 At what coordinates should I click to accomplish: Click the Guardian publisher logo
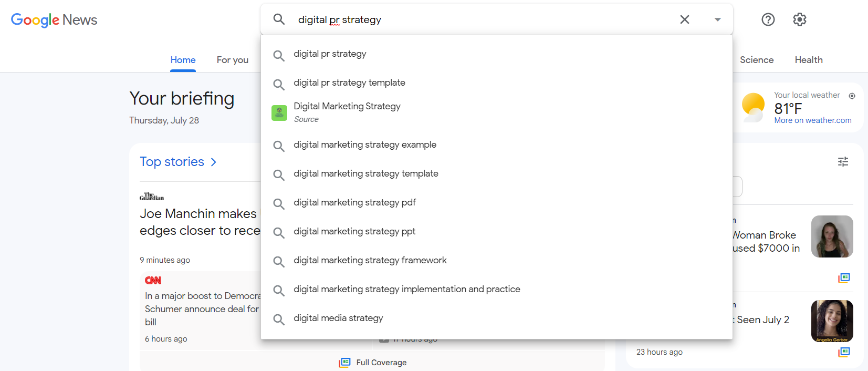pyautogui.click(x=152, y=195)
